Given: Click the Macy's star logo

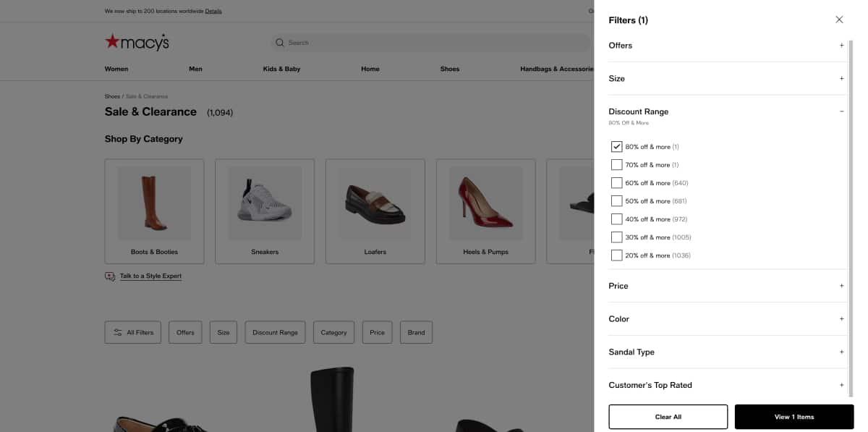Looking at the screenshot, I should (114, 41).
